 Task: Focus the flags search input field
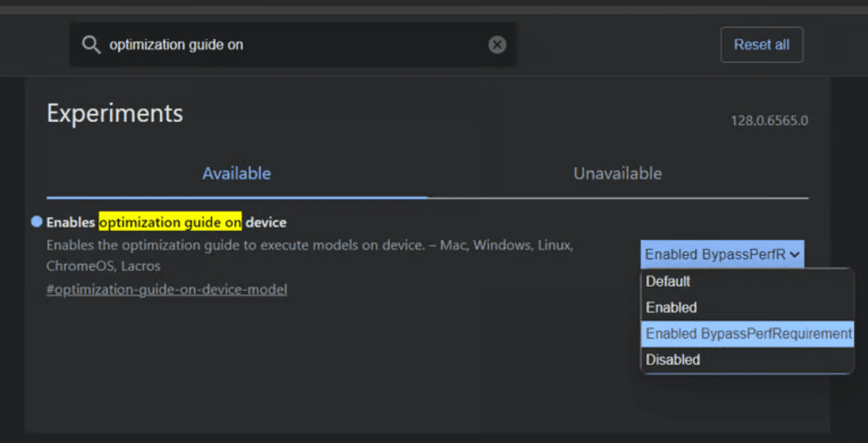coord(293,45)
